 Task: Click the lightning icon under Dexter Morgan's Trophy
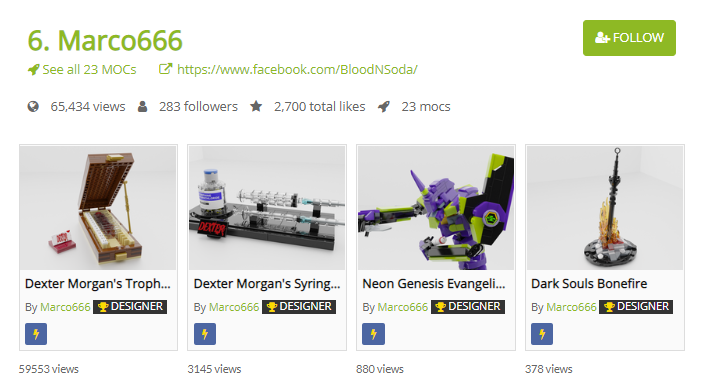click(x=36, y=334)
